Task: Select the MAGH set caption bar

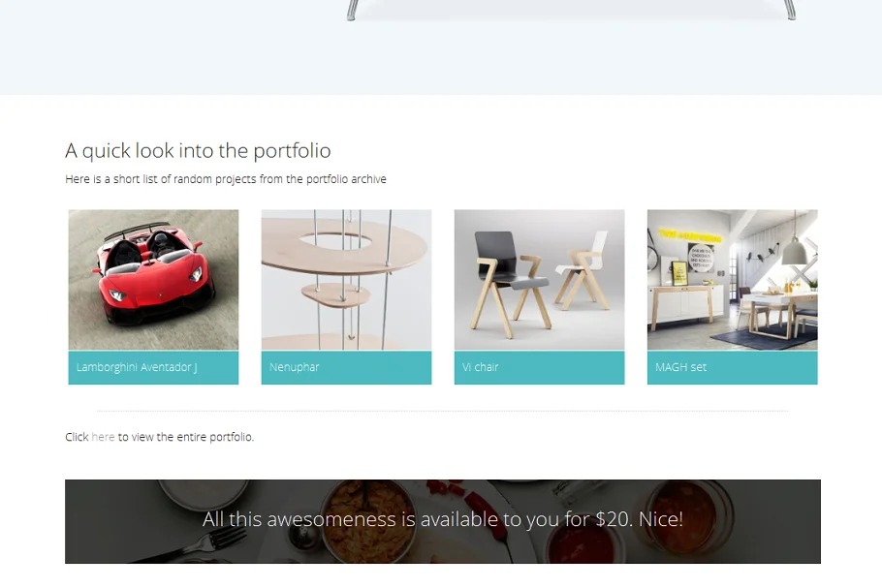Action: point(732,368)
